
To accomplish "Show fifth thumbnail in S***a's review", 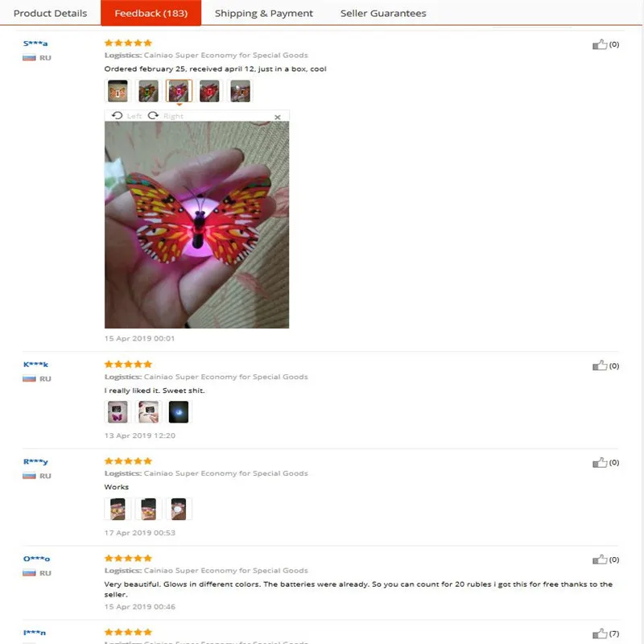I will 240,91.
